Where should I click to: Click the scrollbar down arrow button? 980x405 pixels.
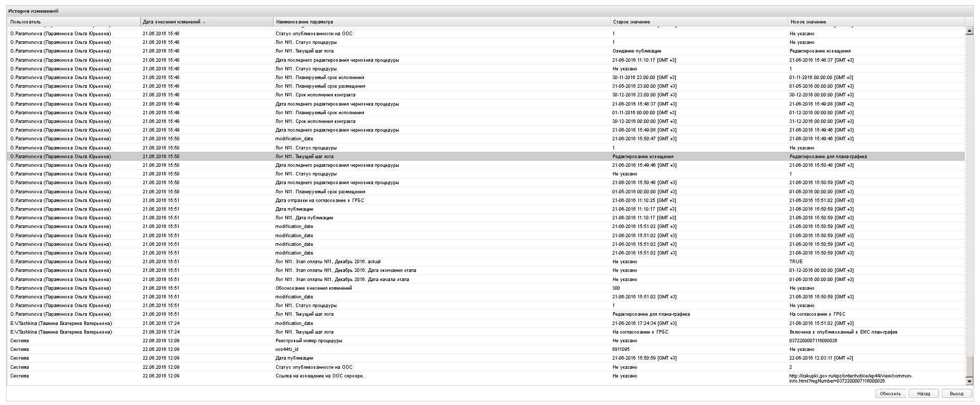tap(969, 381)
